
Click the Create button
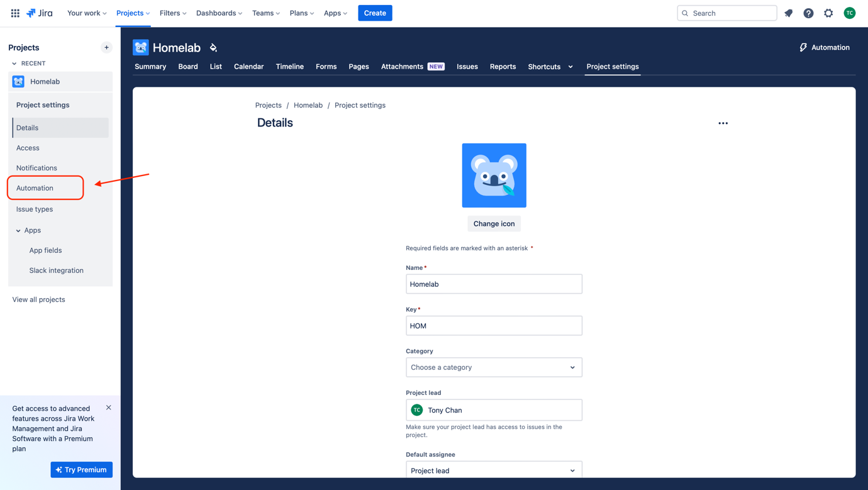[x=375, y=13]
